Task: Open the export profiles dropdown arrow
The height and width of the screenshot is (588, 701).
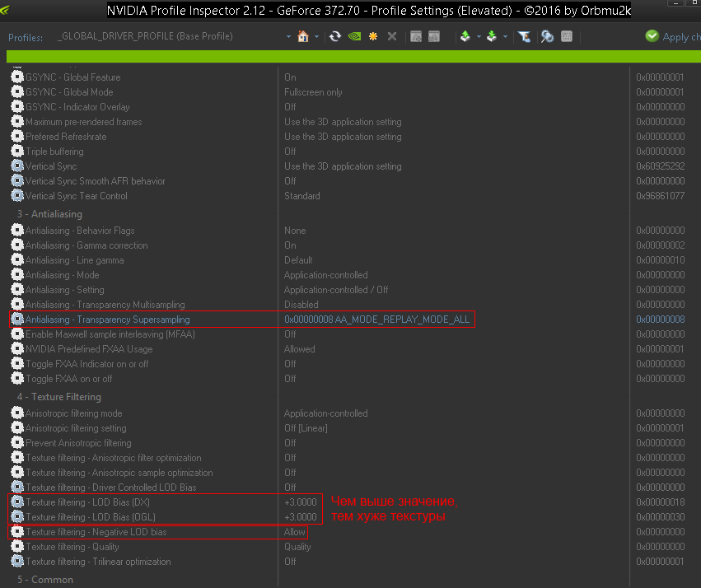Action: click(x=479, y=36)
